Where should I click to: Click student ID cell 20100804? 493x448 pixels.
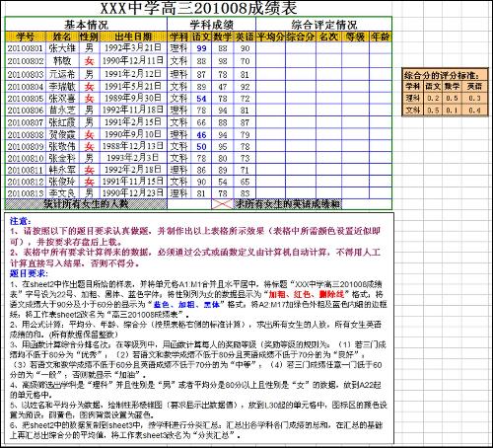pos(26,87)
